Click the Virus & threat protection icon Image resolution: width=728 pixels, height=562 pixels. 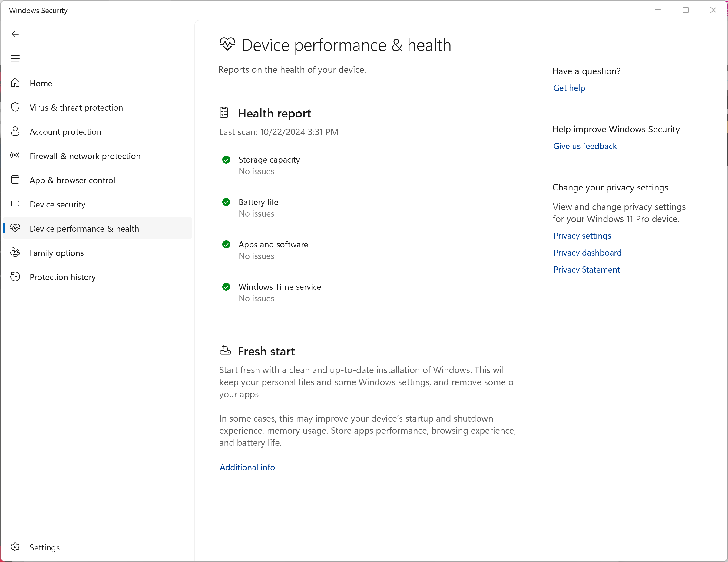coord(17,107)
